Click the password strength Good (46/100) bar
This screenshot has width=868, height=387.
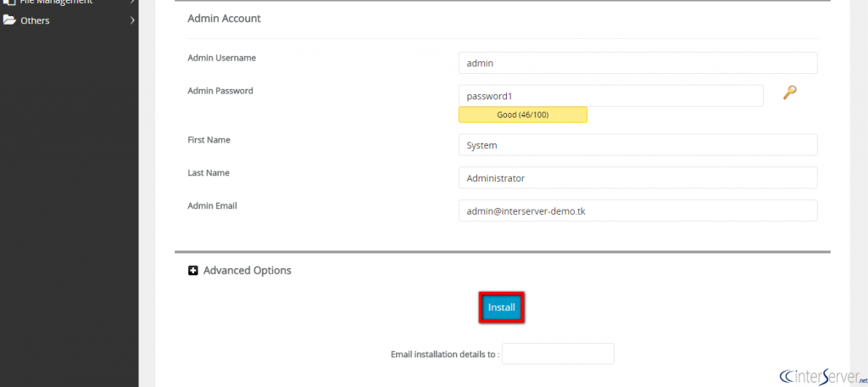coord(522,115)
